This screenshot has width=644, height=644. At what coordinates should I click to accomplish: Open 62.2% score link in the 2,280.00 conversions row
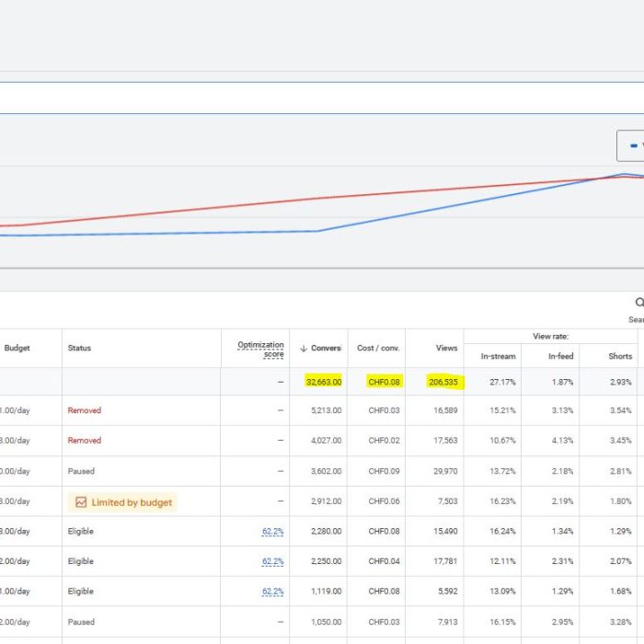coord(272,532)
